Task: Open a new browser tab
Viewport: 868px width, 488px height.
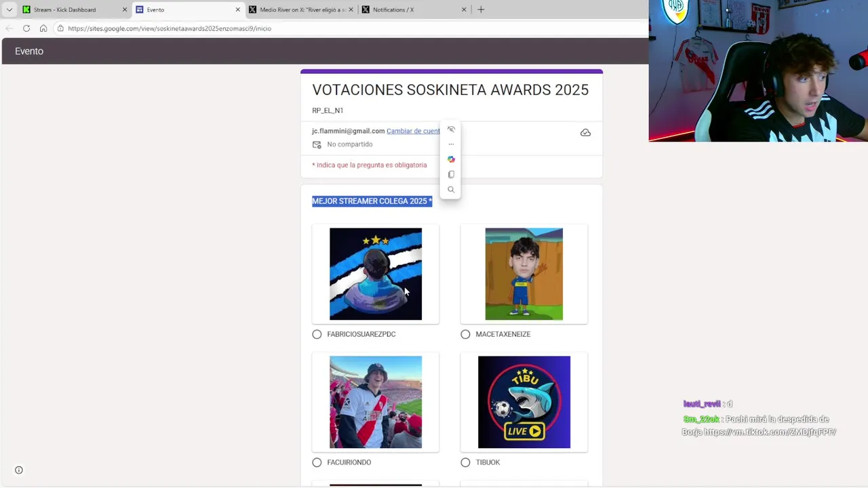Action: 481,9
